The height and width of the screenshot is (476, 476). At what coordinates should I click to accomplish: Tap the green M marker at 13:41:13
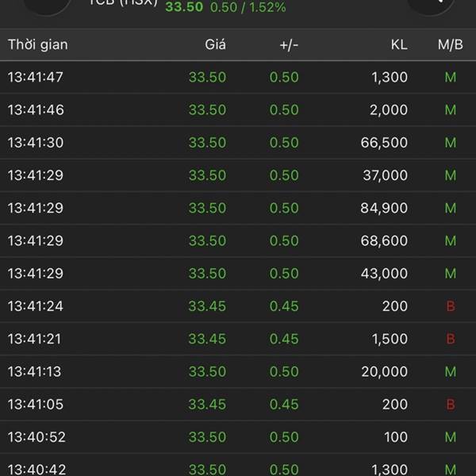click(x=451, y=371)
